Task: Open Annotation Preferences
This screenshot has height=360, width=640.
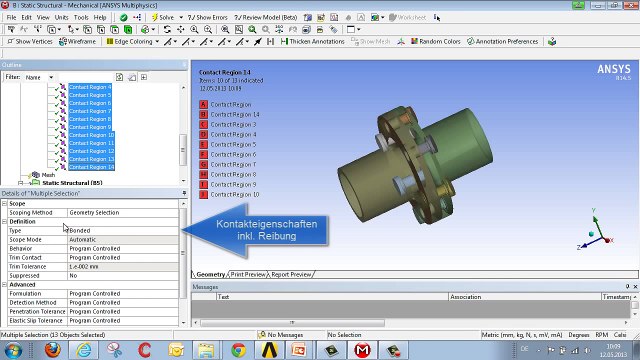Action: click(x=502, y=42)
